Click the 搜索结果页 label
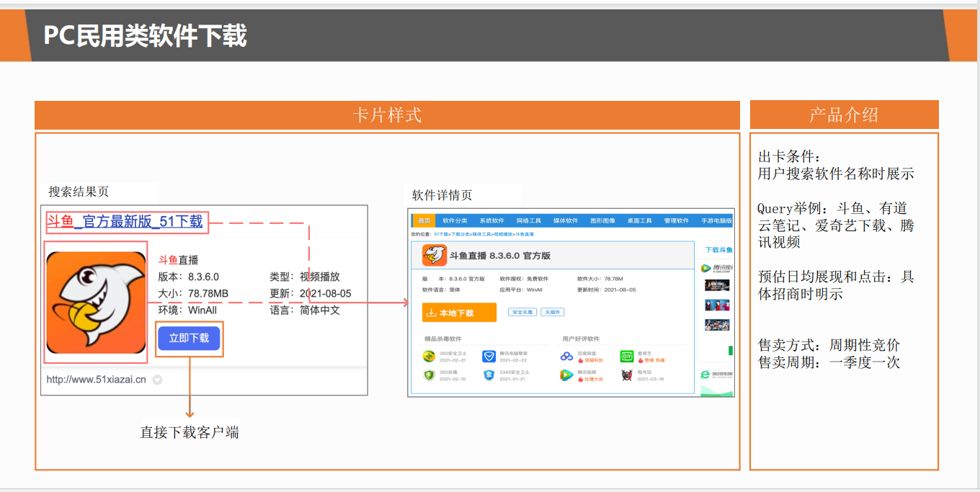The height and width of the screenshot is (492, 980). tap(79, 192)
